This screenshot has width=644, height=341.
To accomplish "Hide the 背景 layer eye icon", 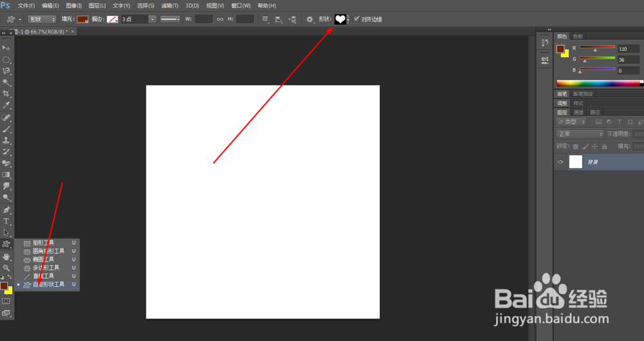I will tap(560, 162).
